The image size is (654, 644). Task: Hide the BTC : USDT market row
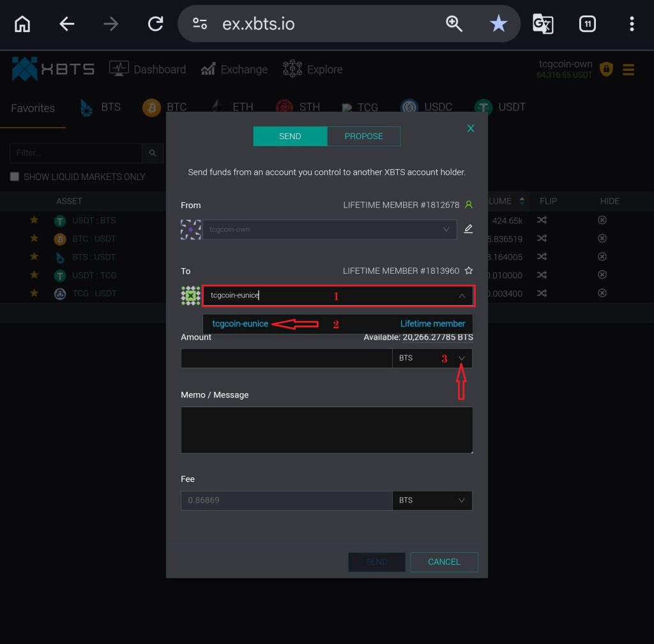(x=602, y=239)
